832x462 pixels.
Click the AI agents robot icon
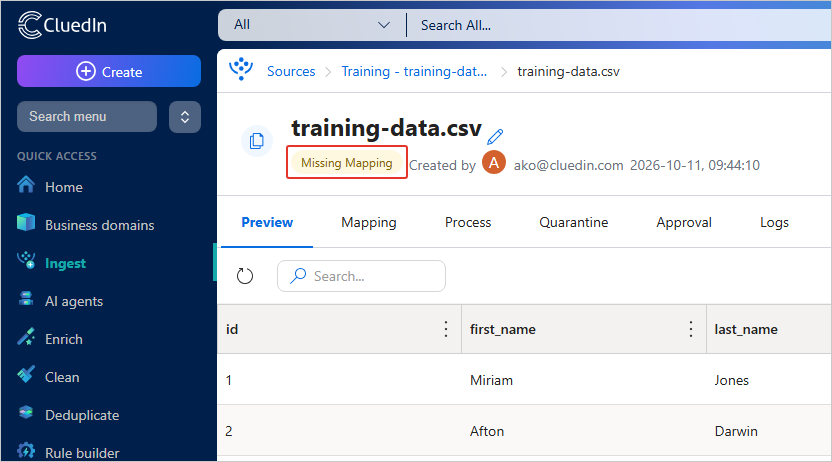pos(26,298)
